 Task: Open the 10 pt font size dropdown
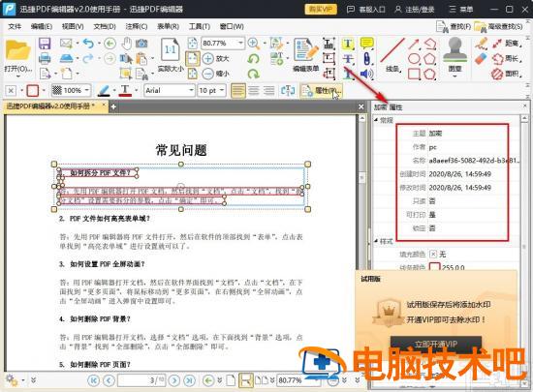222,90
